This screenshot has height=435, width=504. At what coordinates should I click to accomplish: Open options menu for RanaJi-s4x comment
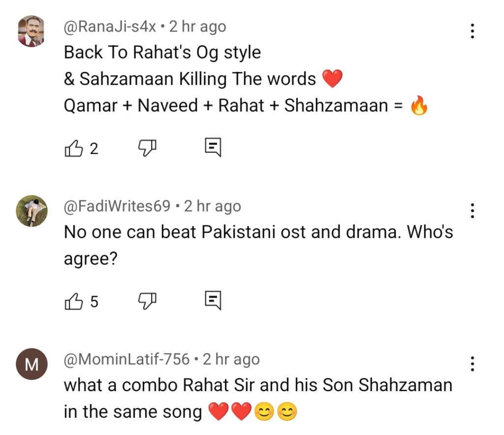472,31
